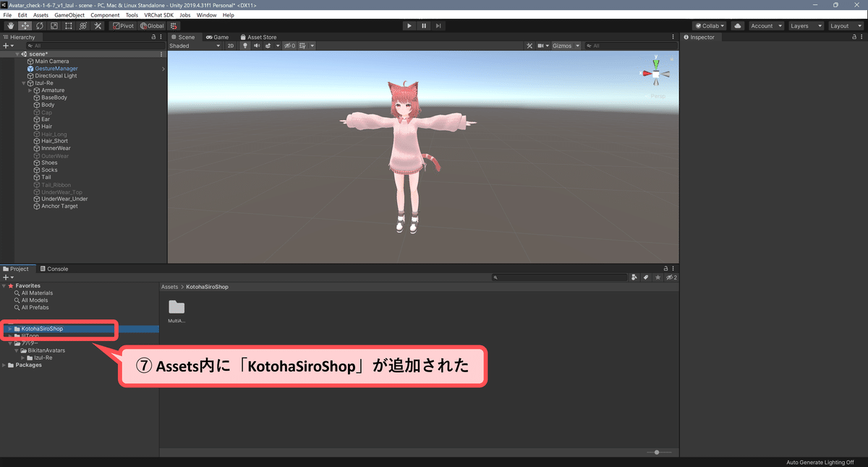Save search favorite star icon
The image size is (868, 467).
click(658, 277)
